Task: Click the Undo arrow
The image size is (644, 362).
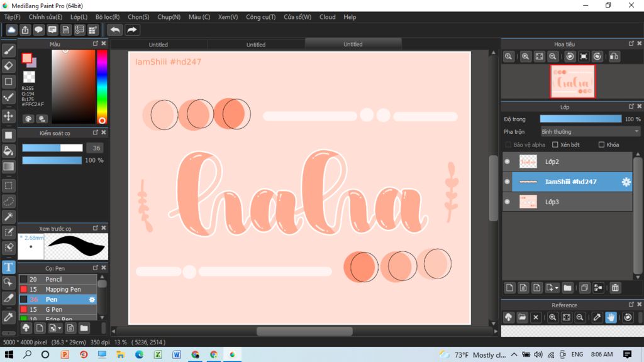Action: 115,30
